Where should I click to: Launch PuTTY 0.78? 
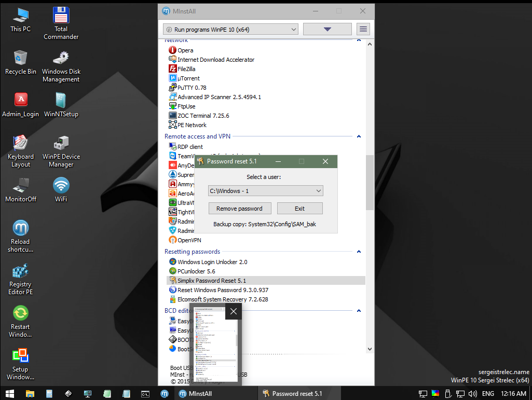click(x=187, y=88)
